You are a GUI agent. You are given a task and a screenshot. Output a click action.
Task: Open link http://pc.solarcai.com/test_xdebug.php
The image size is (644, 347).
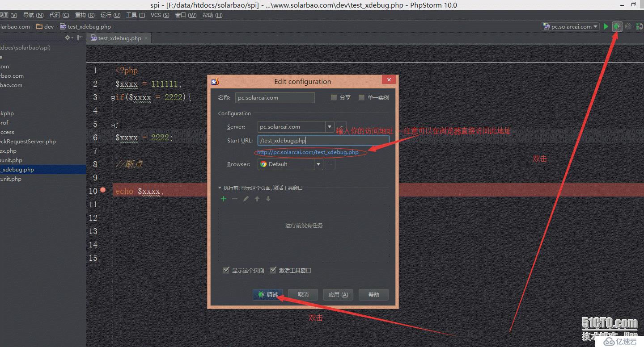tap(308, 152)
